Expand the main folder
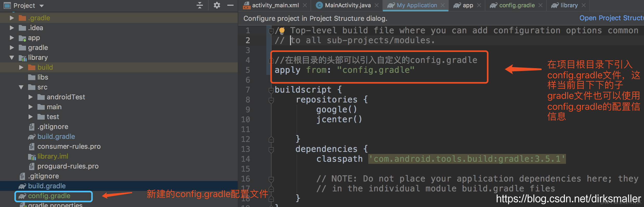The image size is (644, 207). click(x=30, y=107)
